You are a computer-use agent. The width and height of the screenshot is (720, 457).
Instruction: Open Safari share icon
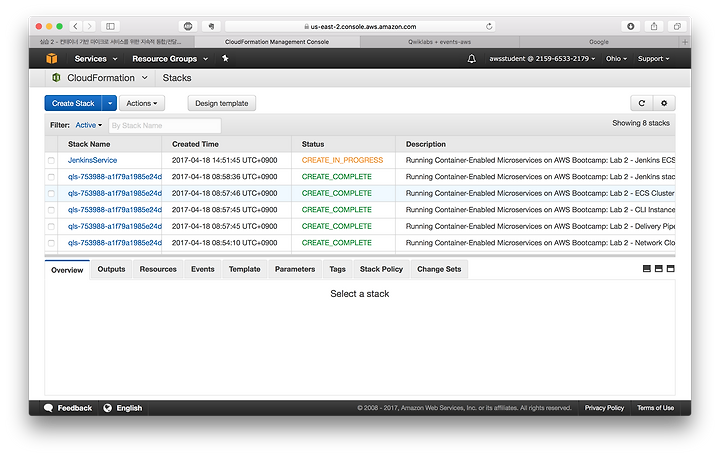click(x=654, y=26)
